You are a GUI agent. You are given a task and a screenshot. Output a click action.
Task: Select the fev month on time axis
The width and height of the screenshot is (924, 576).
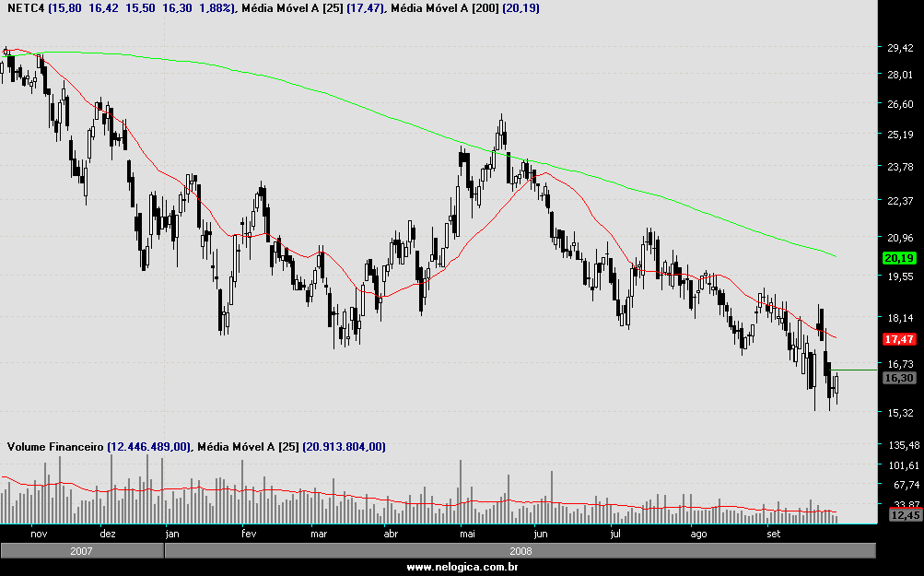click(x=250, y=535)
